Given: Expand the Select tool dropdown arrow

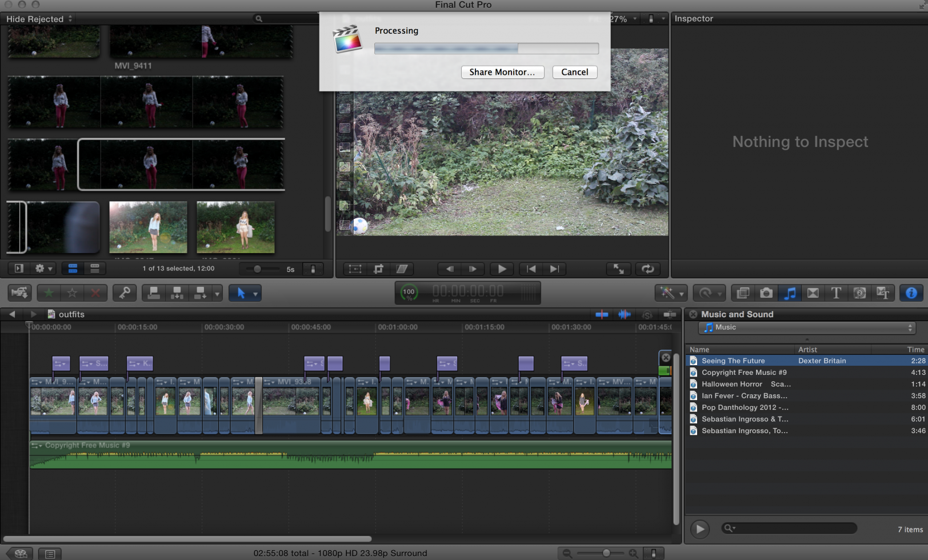Looking at the screenshot, I should (x=255, y=294).
